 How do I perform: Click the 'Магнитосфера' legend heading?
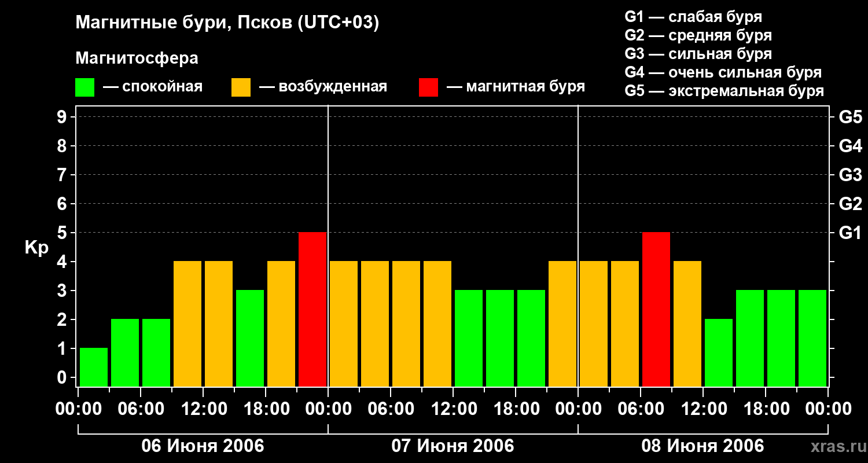(137, 58)
